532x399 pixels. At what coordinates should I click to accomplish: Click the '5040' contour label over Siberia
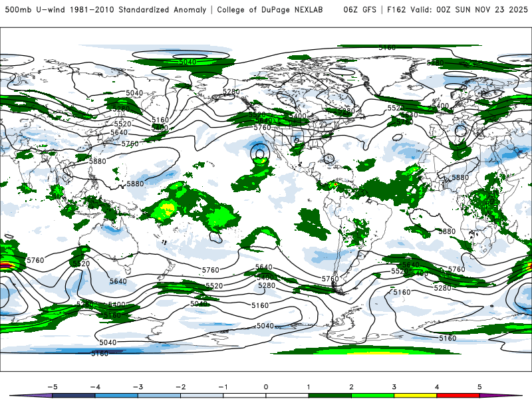point(134,93)
